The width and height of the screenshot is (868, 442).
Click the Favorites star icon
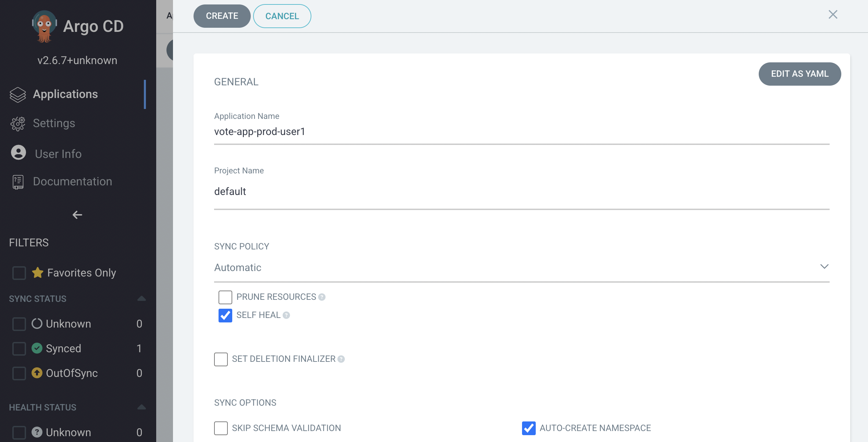tap(38, 273)
